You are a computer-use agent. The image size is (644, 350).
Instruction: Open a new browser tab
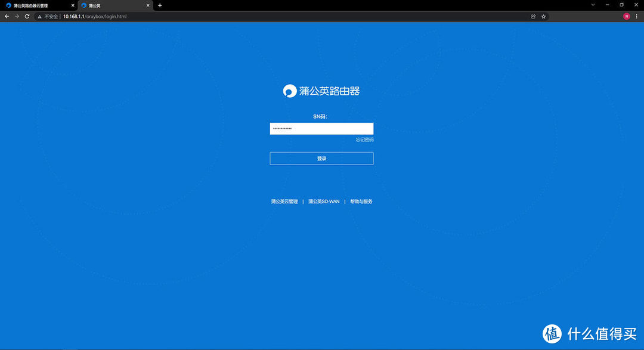tap(159, 5)
